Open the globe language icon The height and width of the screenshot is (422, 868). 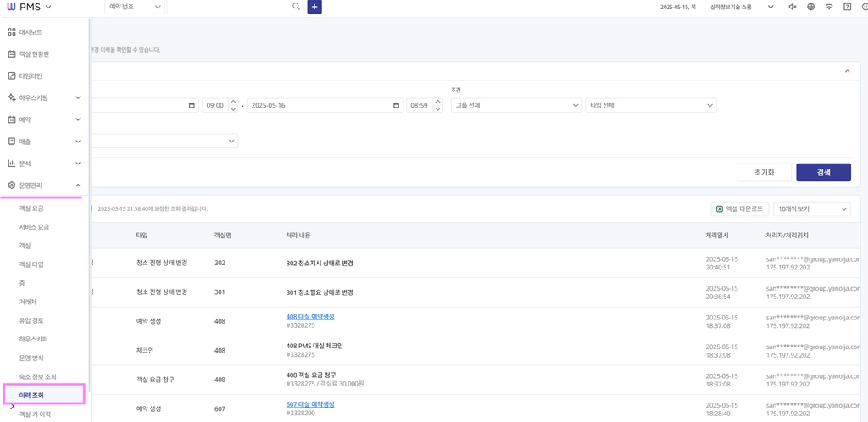tap(810, 7)
